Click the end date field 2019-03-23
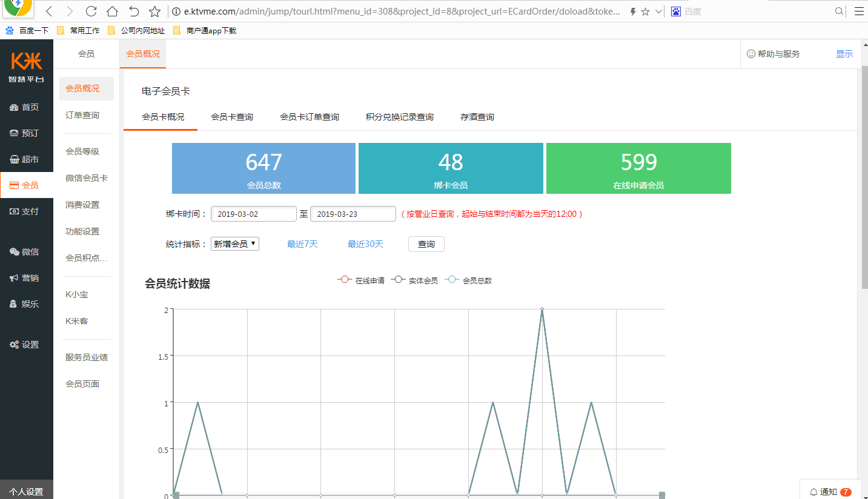The image size is (868, 499). [x=353, y=214]
